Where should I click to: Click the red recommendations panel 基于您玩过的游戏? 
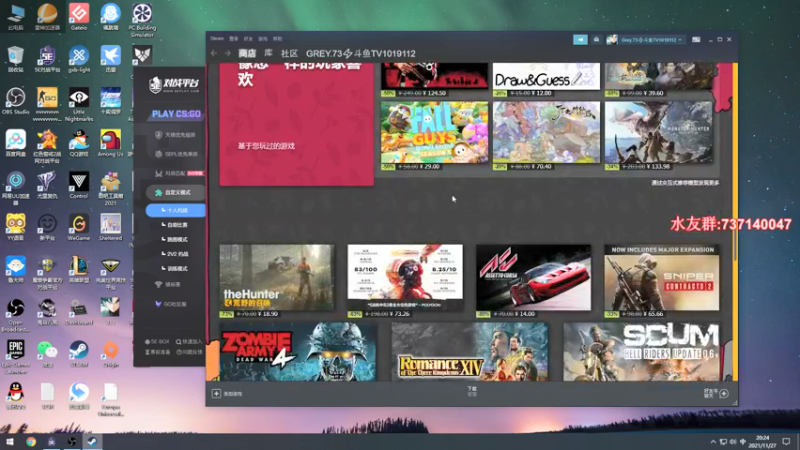tap(296, 124)
